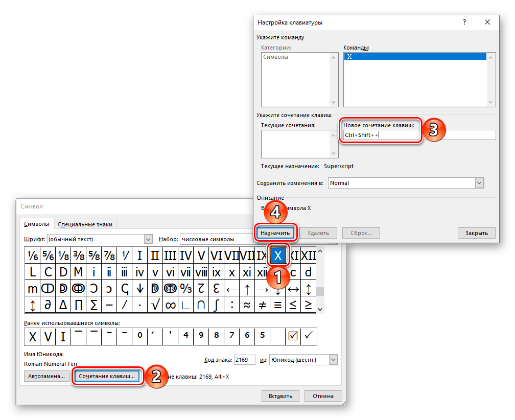Viewport: 515px width, 420px height.
Task: Select the one-eighth fraction symbol
Action: 63,255
